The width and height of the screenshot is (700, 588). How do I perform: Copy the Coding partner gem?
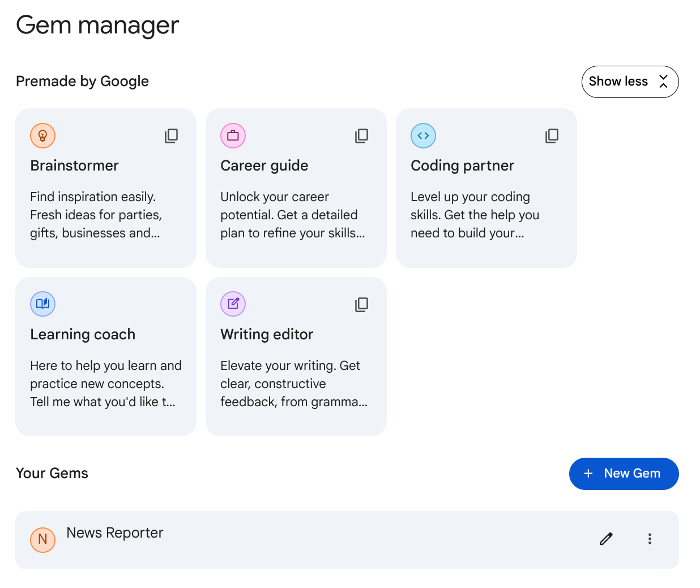(552, 135)
